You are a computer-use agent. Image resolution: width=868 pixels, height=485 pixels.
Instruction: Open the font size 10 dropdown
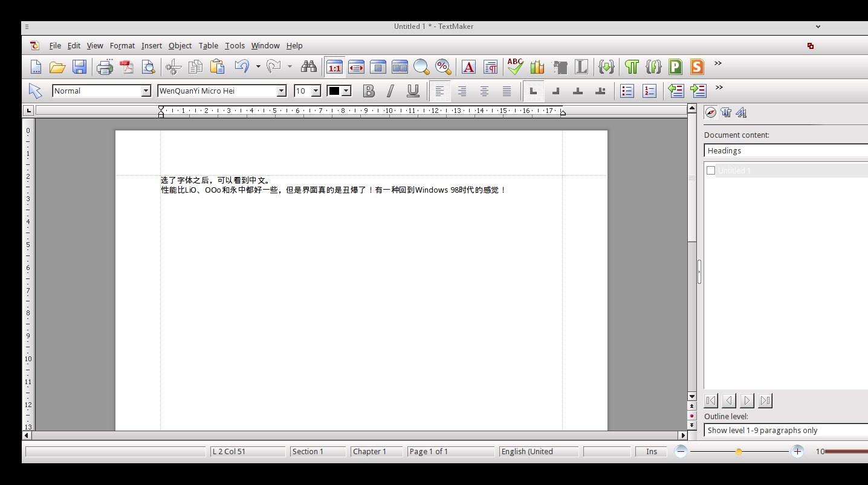(316, 91)
